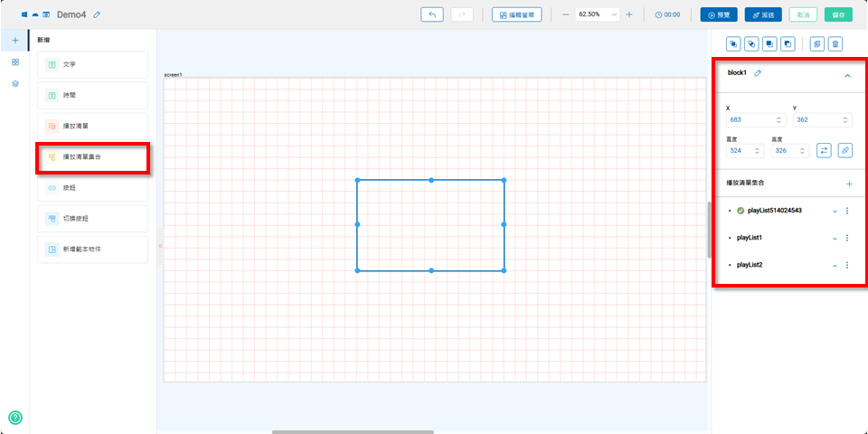Image resolution: width=868 pixels, height=434 pixels.
Task: Expand the playList1 item chevron
Action: (835, 238)
